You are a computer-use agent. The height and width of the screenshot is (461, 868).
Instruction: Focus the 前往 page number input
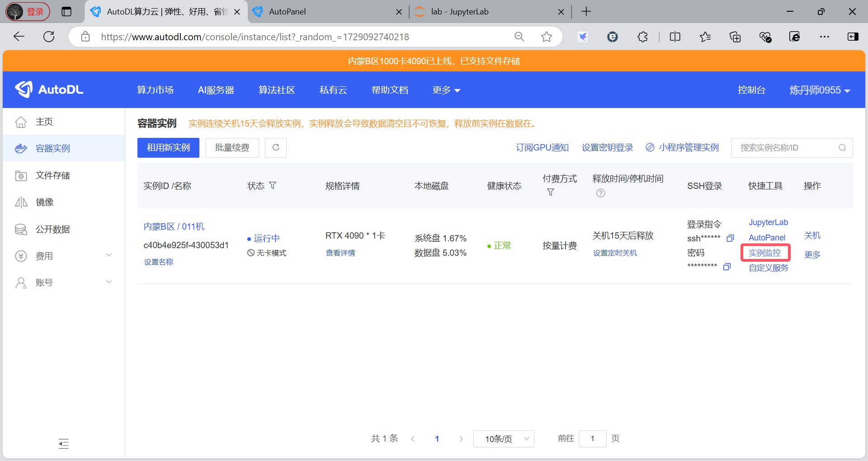pyautogui.click(x=592, y=439)
